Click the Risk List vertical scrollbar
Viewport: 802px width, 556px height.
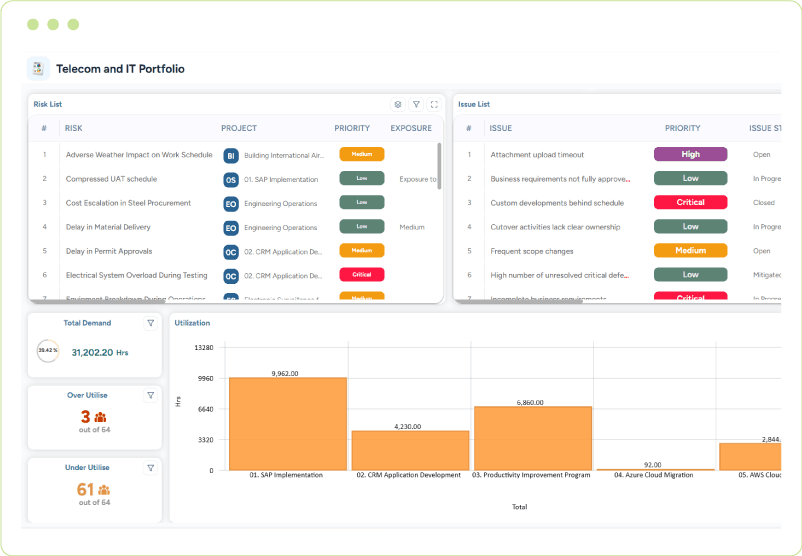tap(439, 166)
